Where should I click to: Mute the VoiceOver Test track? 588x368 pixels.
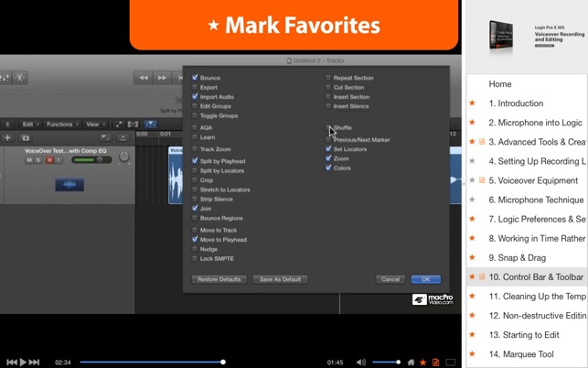point(29,160)
